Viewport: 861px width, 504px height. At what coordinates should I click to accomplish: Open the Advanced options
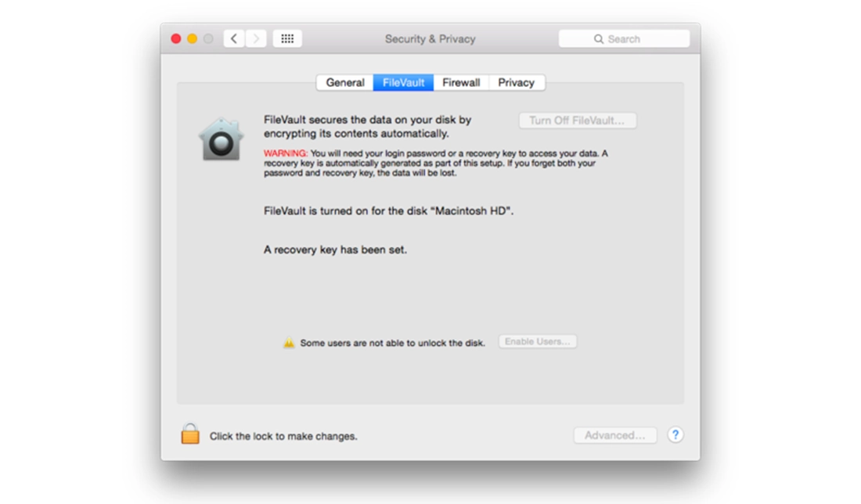click(x=615, y=434)
